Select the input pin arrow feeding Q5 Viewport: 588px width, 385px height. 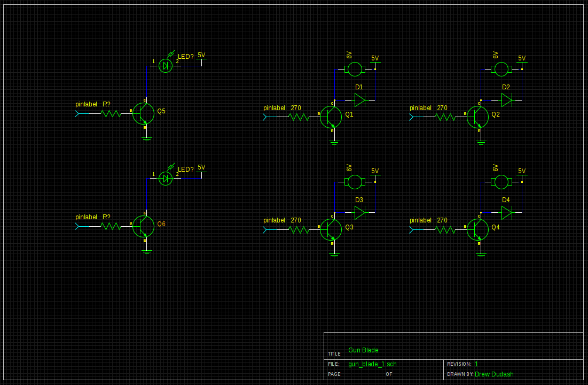pyautogui.click(x=82, y=113)
